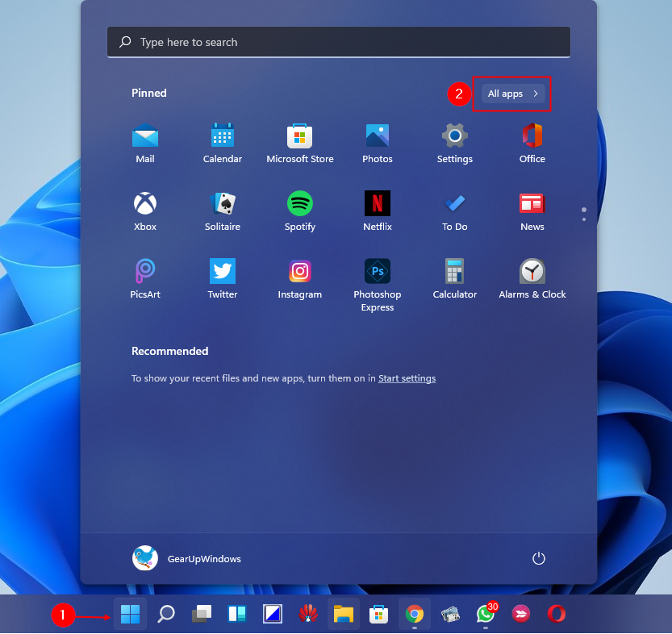Viewport: 672px width, 634px height.
Task: Open Widgets from the taskbar
Action: tap(237, 615)
